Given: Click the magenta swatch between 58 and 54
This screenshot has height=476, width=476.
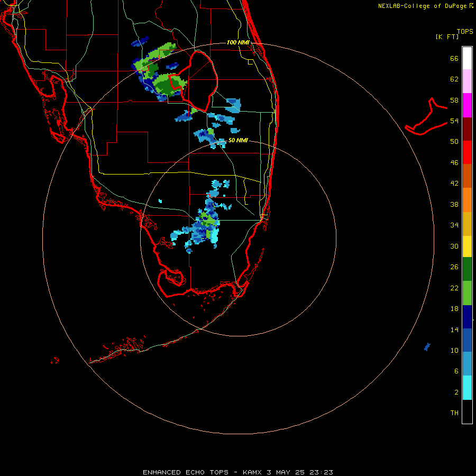Looking at the screenshot, I should click(467, 105).
